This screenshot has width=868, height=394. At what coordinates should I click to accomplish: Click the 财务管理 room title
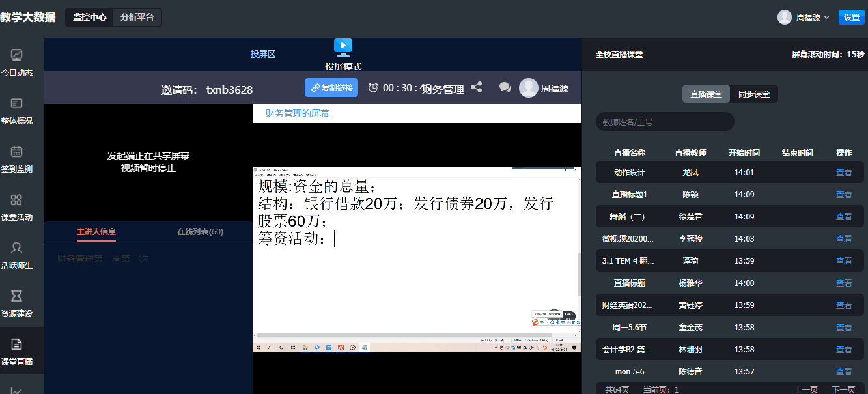pyautogui.click(x=443, y=90)
